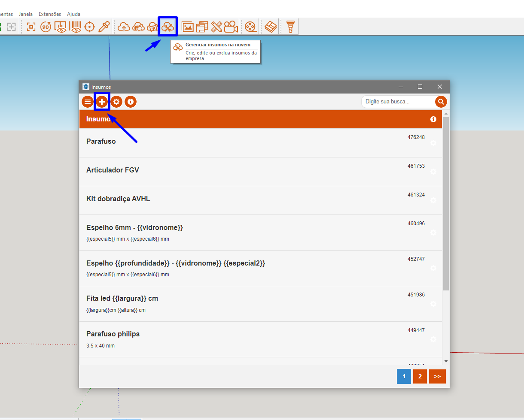Click the cloud cabinet module icon
The height and width of the screenshot is (420, 524).
(153, 27)
